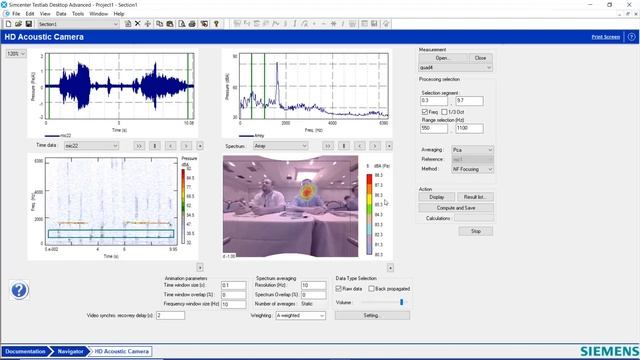Open the Help menu
640x360 pixels.
point(119,14)
